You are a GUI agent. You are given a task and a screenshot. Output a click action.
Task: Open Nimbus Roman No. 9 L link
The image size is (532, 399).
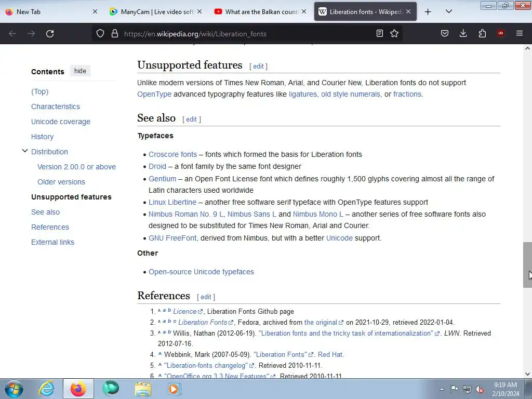(x=186, y=214)
